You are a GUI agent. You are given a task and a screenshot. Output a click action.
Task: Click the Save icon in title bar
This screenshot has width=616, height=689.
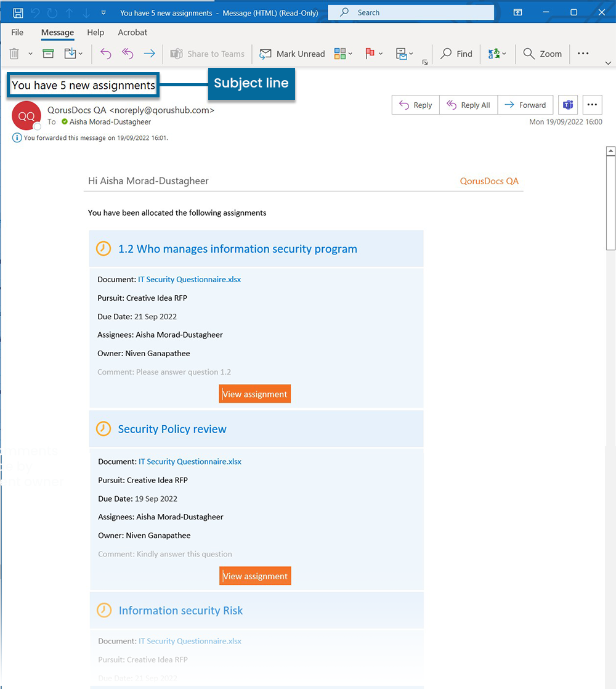pos(18,13)
